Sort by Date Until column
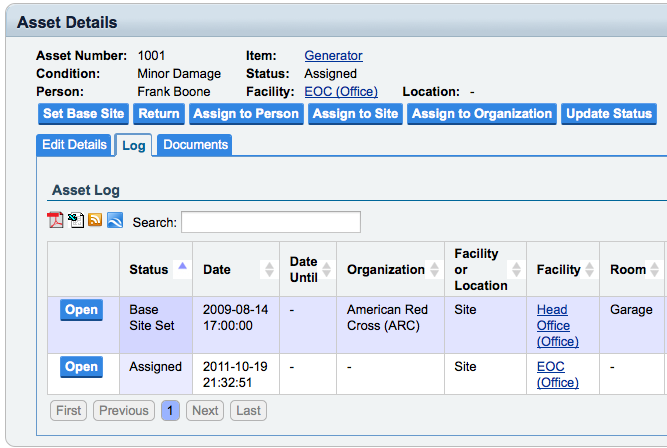Screen dimensions: 667x448 326,269
